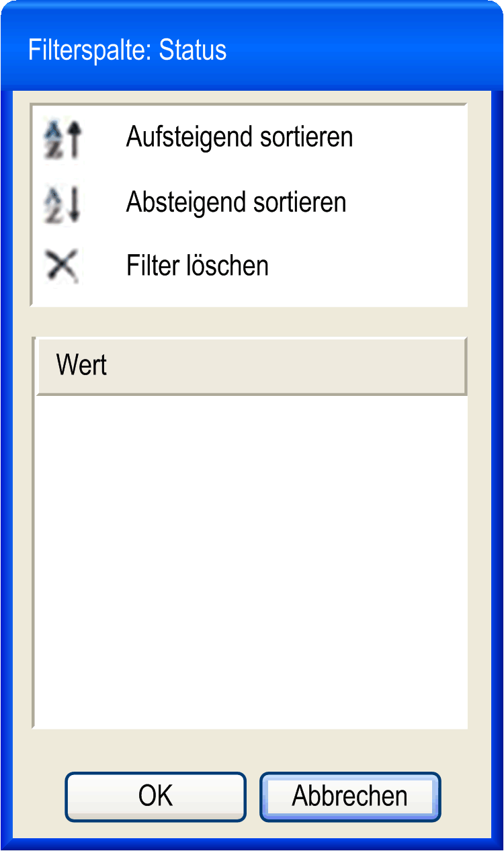Click the blank right side of Wert header
This screenshot has height=851, width=504.
289,366
